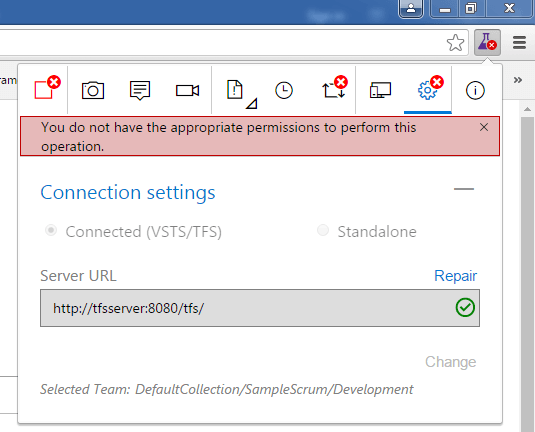
Task: Click the Repair link
Action: tap(455, 276)
